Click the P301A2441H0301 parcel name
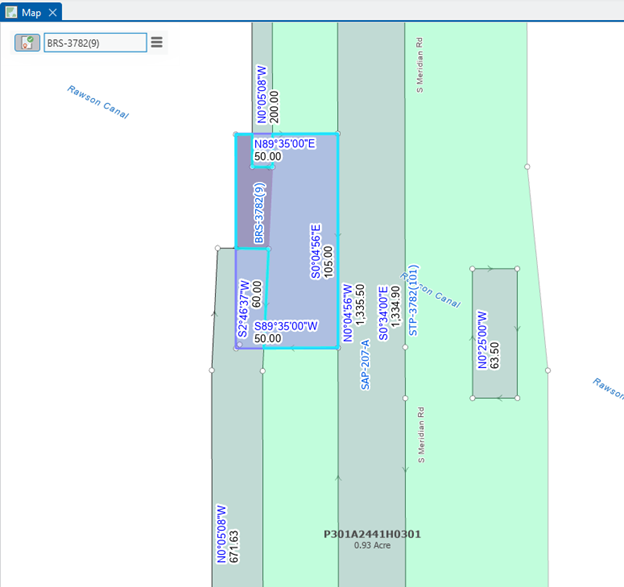This screenshot has width=624, height=587. (372, 534)
